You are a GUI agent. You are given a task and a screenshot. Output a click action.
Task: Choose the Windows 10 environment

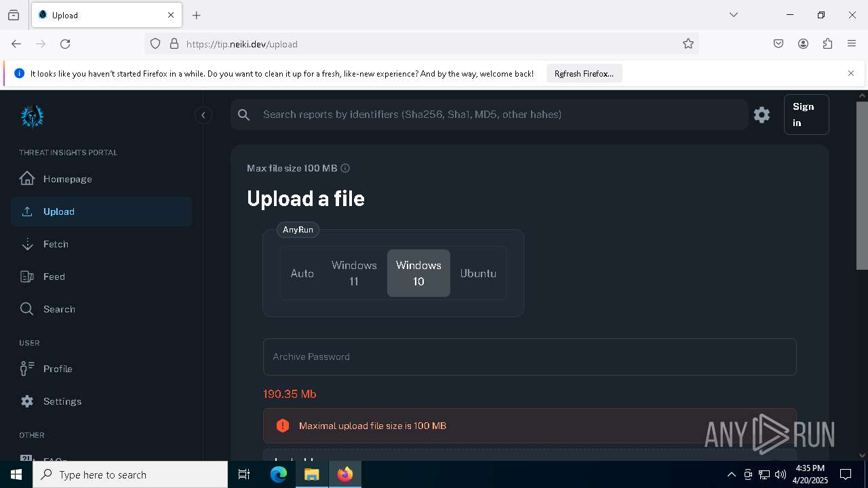pyautogui.click(x=418, y=273)
